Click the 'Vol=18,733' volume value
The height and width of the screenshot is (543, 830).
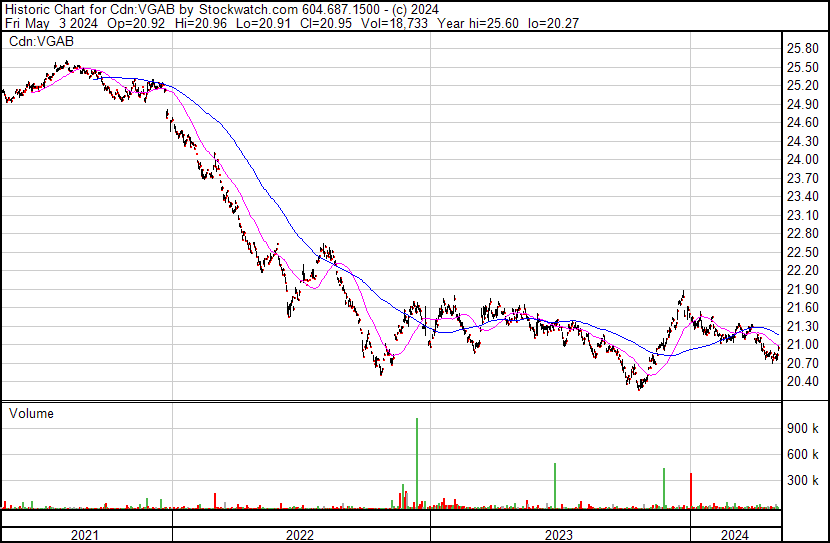click(x=394, y=23)
